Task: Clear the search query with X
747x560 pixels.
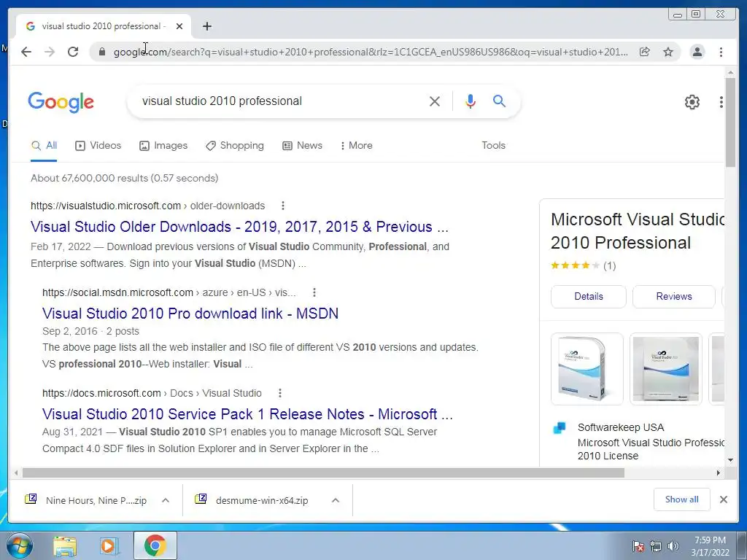Action: click(x=435, y=101)
